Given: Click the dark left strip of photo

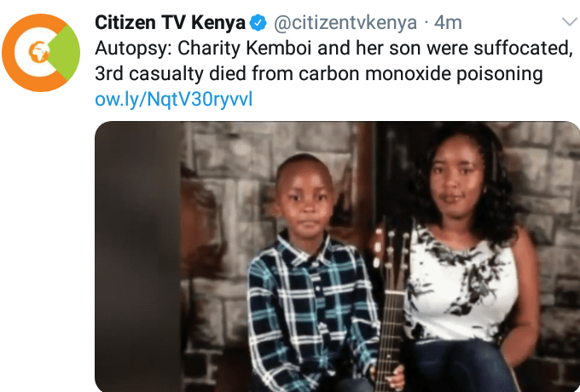Looking at the screenshot, I should (137, 257).
